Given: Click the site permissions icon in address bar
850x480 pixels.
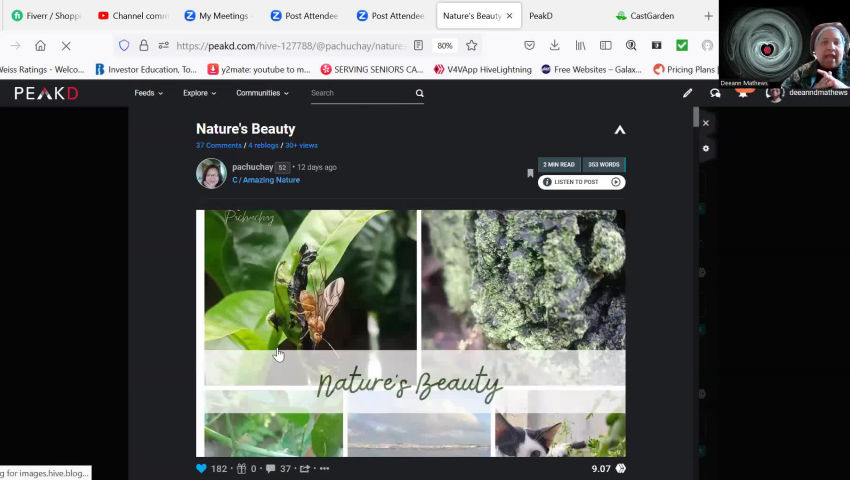Looking at the screenshot, I should click(x=163, y=46).
